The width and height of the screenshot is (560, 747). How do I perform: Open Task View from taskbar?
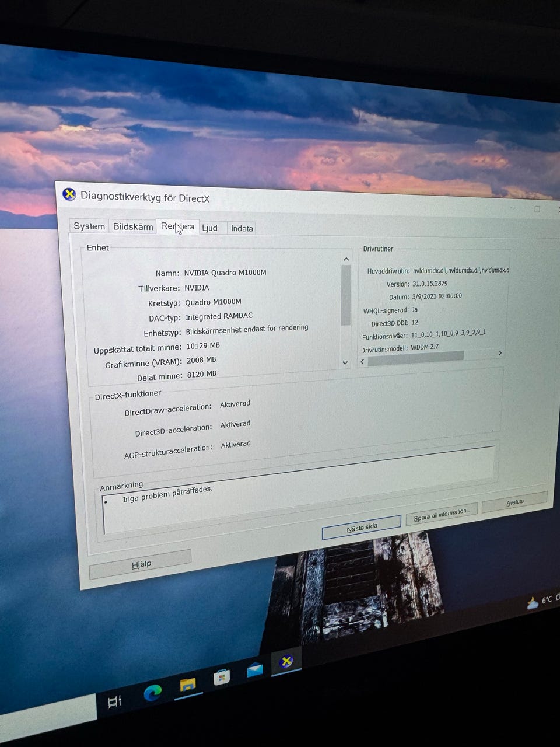[115, 701]
